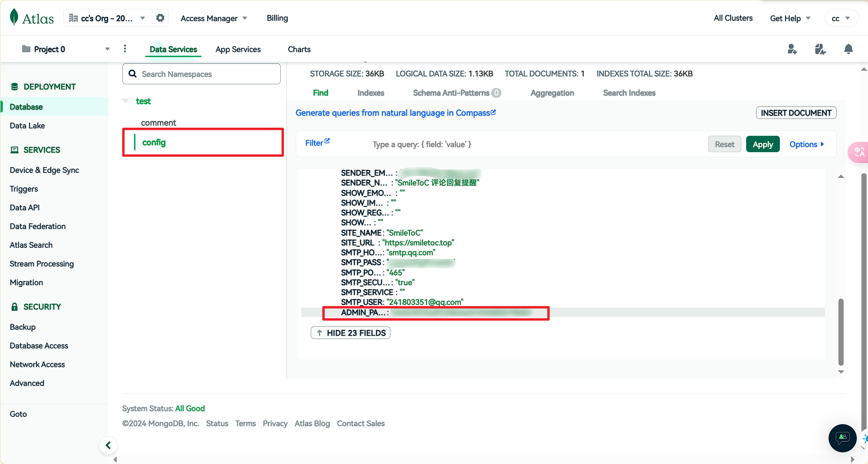This screenshot has width=868, height=464.
Task: Select the Indexes tab
Action: (x=371, y=93)
